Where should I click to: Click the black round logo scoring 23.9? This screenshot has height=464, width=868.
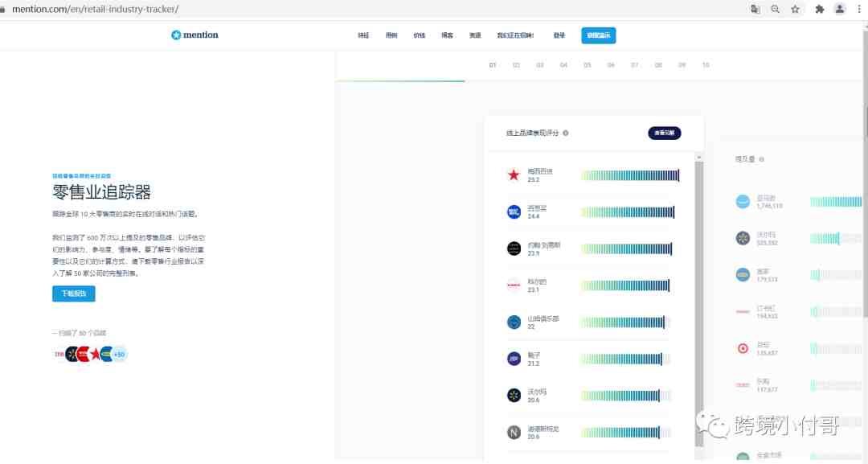coord(514,248)
